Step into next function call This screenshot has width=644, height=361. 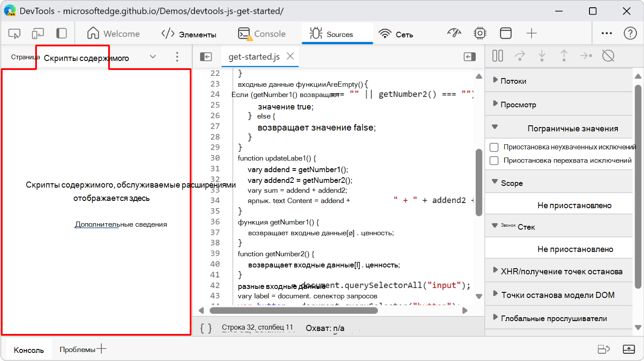coord(542,56)
